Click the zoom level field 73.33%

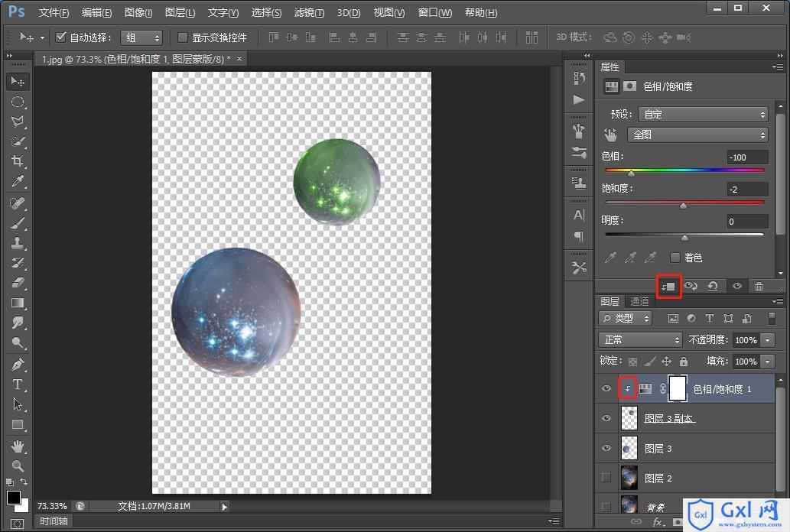(x=53, y=506)
